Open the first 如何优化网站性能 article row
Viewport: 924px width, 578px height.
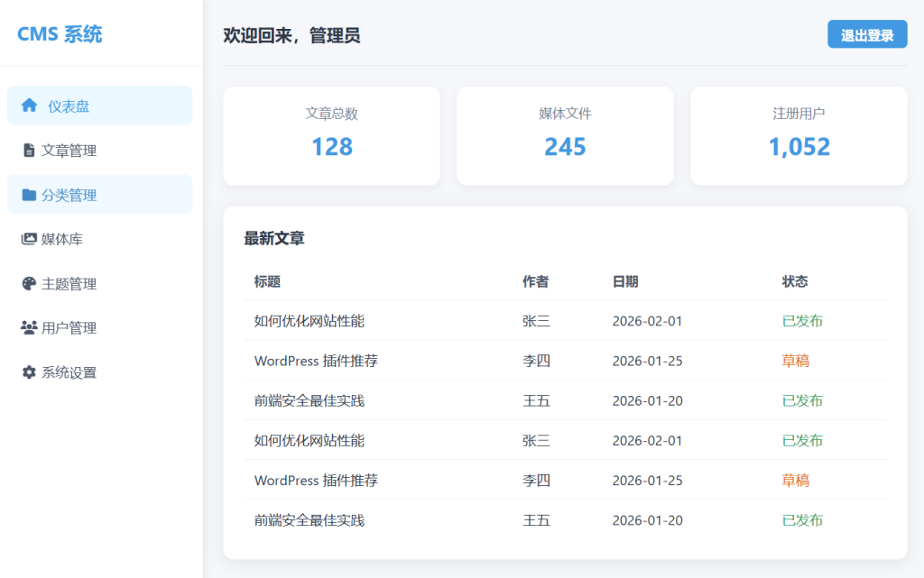pos(310,321)
